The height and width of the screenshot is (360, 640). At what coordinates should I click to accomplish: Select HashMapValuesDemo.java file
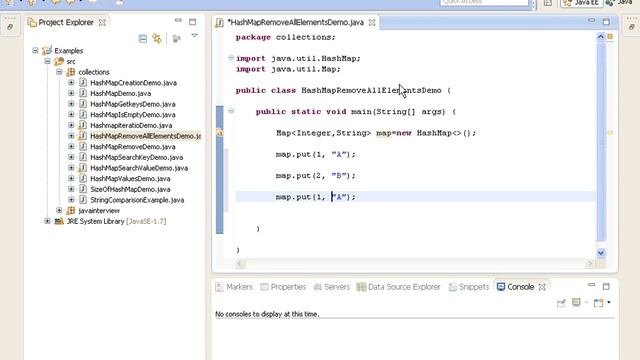(130, 178)
